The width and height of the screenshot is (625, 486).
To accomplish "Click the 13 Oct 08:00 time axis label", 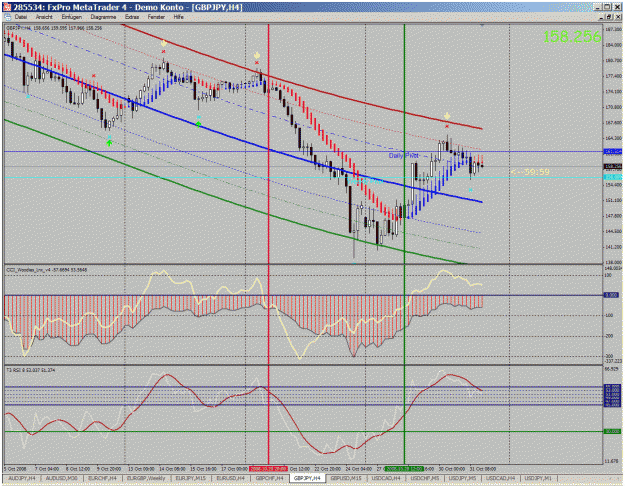I will [140, 469].
